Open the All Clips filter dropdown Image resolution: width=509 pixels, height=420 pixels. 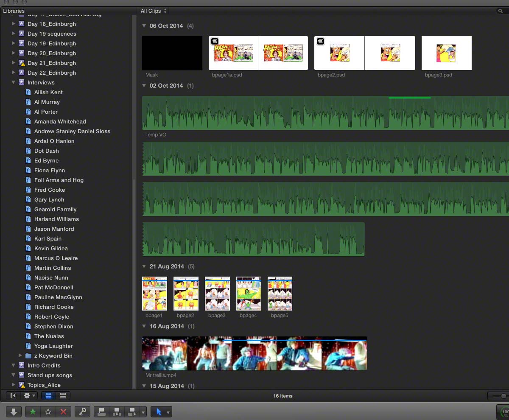coord(154,11)
